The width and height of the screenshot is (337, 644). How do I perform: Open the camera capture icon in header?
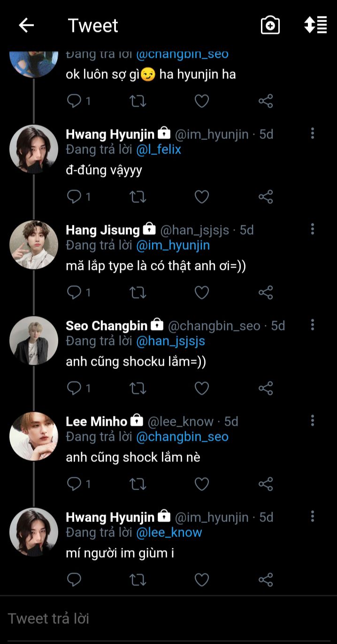click(270, 25)
